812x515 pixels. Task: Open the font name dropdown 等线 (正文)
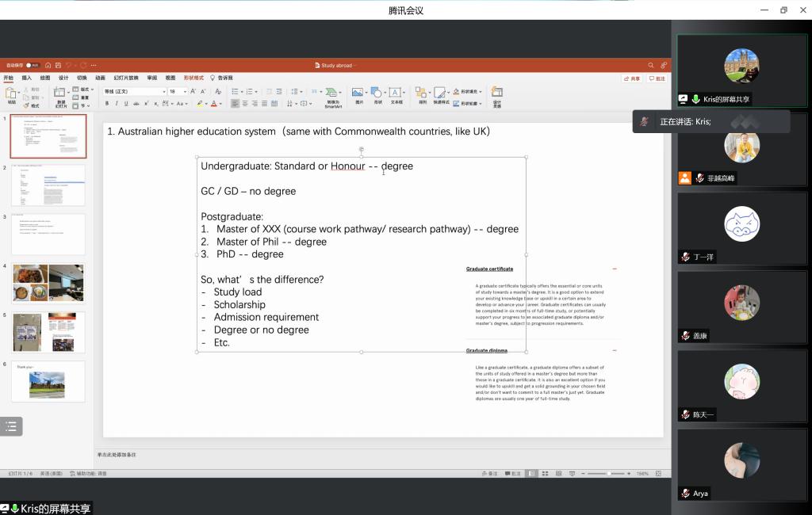(x=133, y=91)
